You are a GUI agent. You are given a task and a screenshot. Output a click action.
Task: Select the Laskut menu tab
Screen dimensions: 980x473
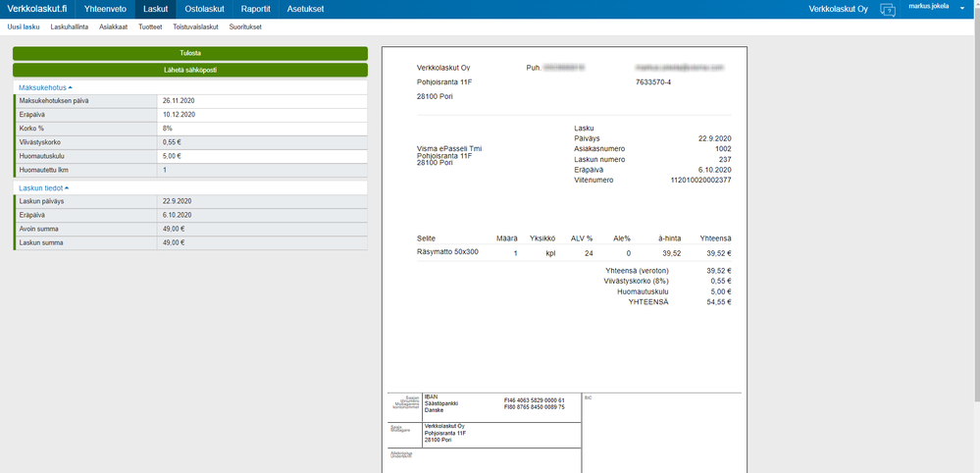156,10
